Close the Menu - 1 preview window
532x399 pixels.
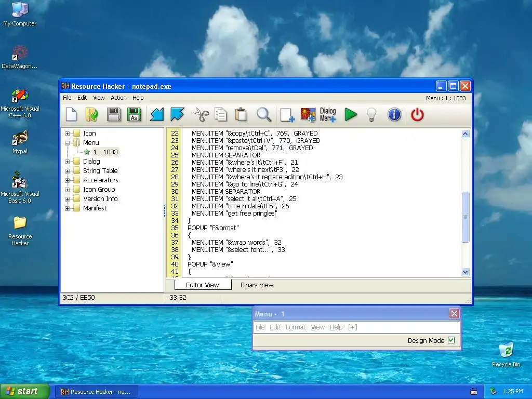point(454,313)
